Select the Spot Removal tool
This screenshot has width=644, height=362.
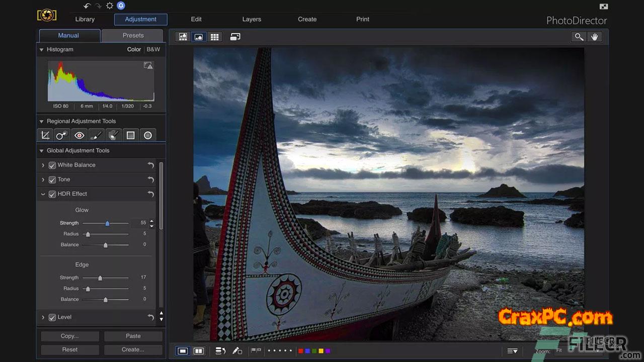62,135
